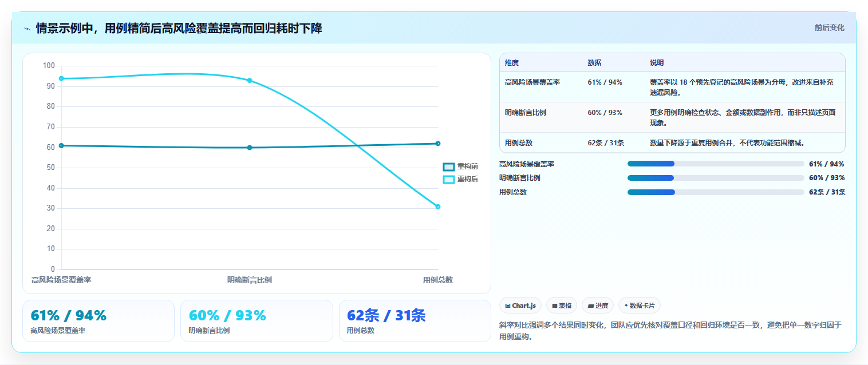Screen dimensions: 868x365
Task: Click 明确断言比例 in the table's second row
Action: coord(526,112)
